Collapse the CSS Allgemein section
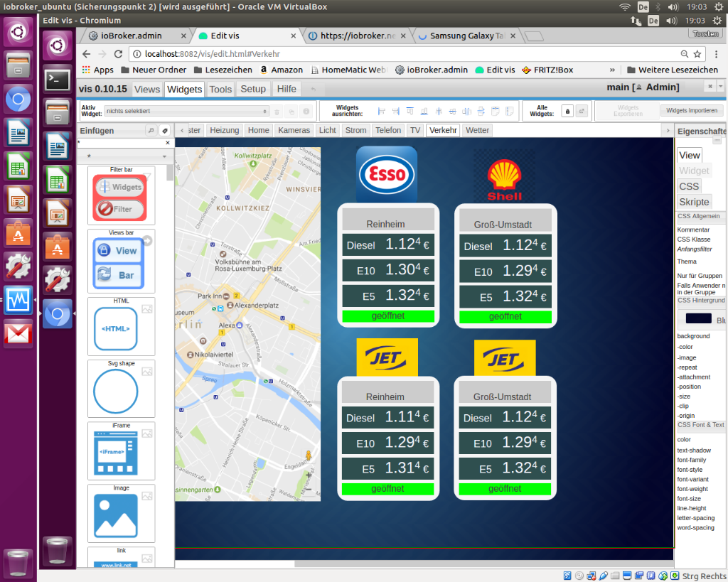 (x=701, y=216)
